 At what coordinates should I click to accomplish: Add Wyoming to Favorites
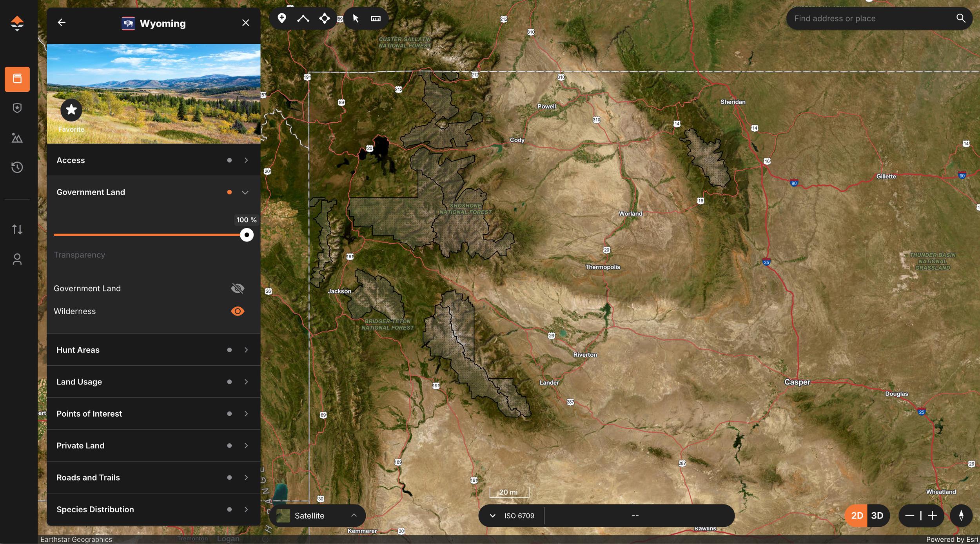point(71,110)
